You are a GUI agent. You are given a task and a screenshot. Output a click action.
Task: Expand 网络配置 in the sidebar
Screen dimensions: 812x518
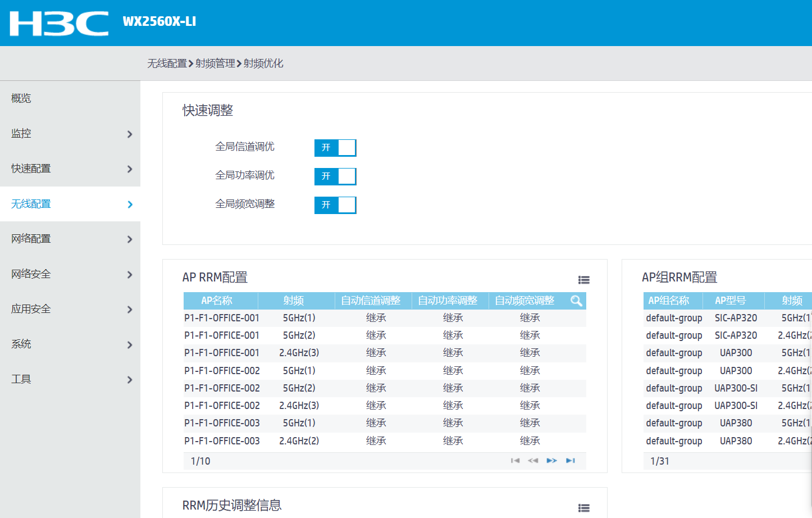tap(70, 239)
